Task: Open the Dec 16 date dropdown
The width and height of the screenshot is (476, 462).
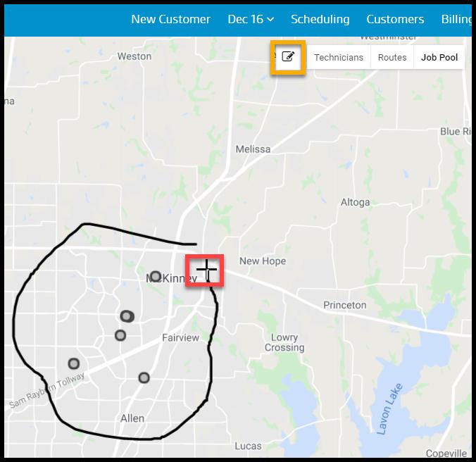Action: pyautogui.click(x=251, y=20)
